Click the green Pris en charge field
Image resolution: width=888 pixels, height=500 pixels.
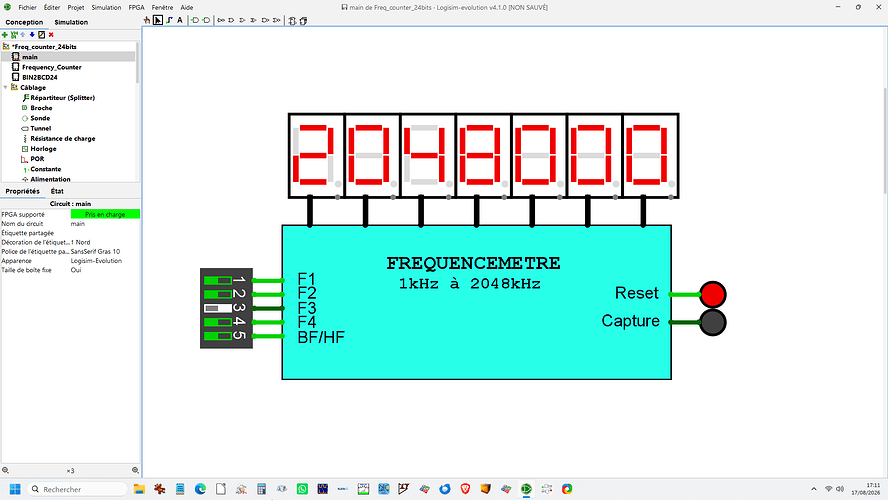click(x=105, y=214)
